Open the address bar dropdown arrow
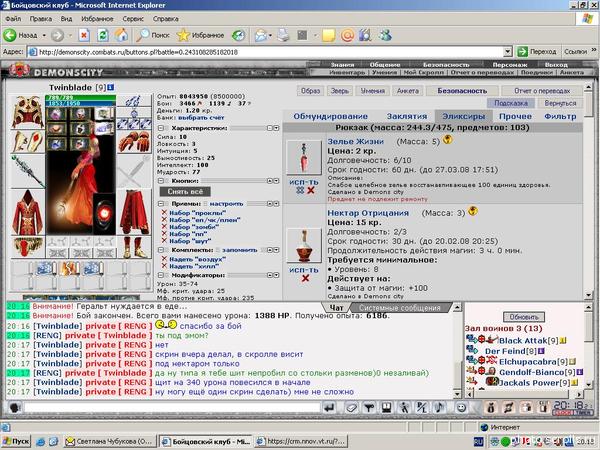Viewport: 600px width, 450px height. click(507, 52)
